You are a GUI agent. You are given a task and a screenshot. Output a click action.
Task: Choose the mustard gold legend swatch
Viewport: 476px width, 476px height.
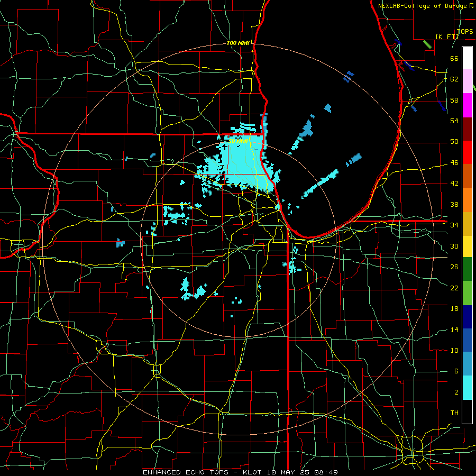[x=467, y=223]
